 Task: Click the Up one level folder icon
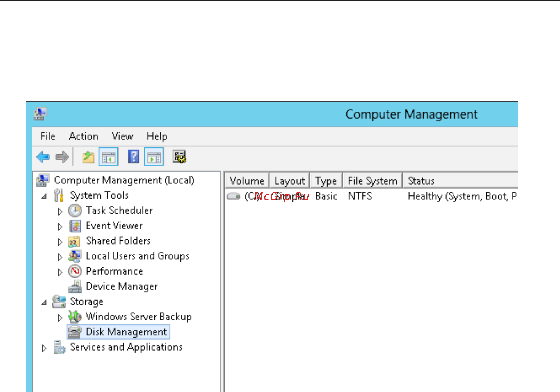[88, 157]
